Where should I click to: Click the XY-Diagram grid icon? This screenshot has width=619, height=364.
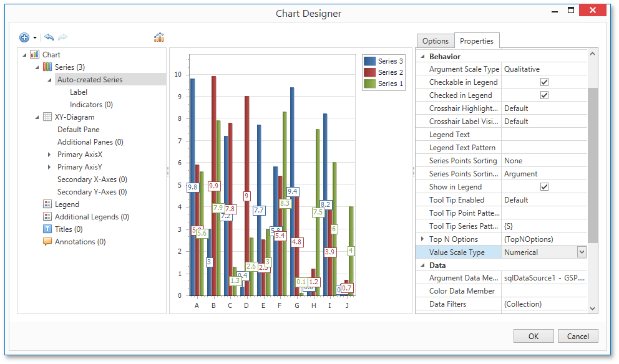pos(47,117)
